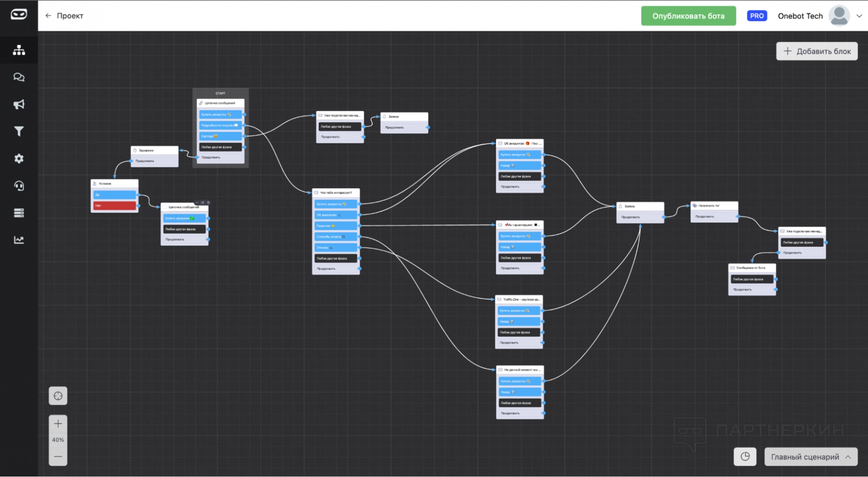Expand the Главный сценарий scenario selector
This screenshot has width=868, height=477.
[x=810, y=457]
